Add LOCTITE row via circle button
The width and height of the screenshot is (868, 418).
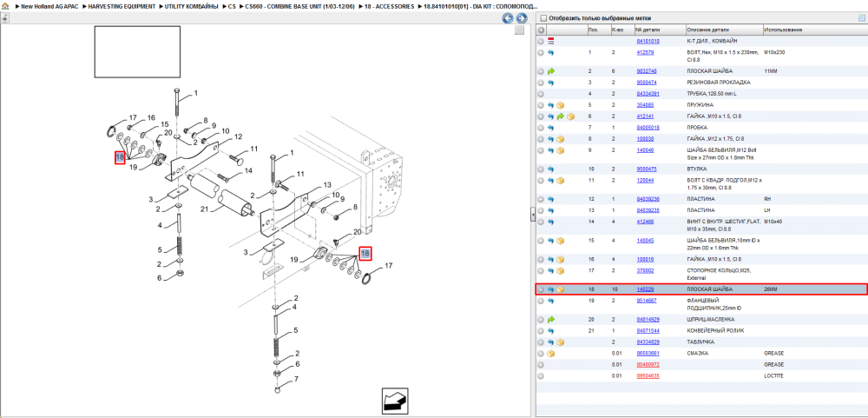(x=541, y=376)
